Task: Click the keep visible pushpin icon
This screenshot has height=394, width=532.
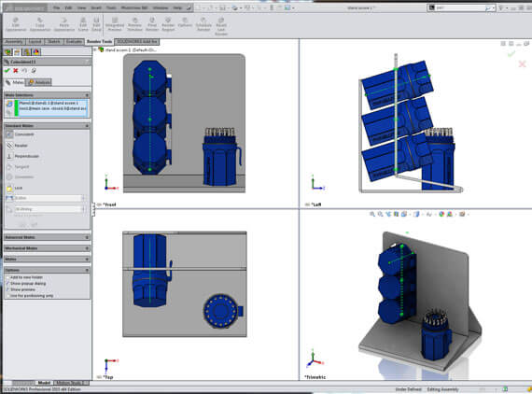Action: tap(34, 71)
